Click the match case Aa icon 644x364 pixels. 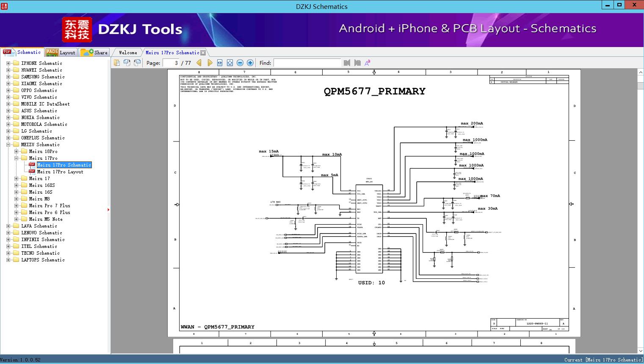point(368,63)
